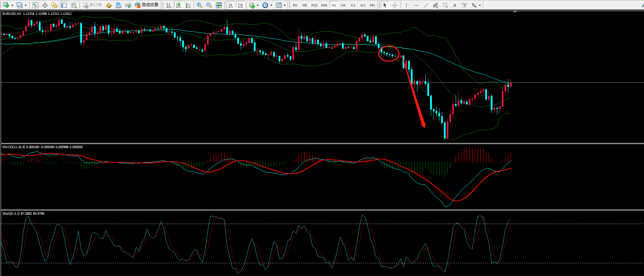The height and width of the screenshot is (276, 644).
Task: Select the crosshair tool
Action: pyautogui.click(x=395, y=5)
